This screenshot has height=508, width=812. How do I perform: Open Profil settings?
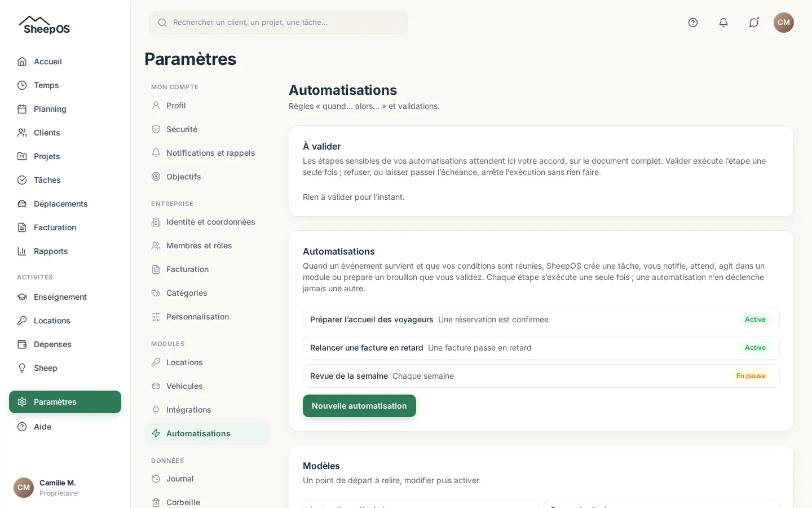coord(208,106)
